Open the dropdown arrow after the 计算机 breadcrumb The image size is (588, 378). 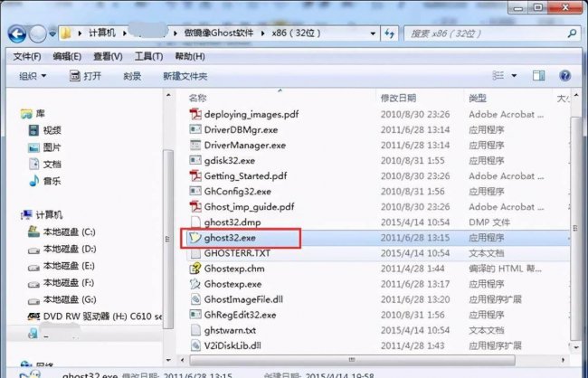(x=124, y=33)
